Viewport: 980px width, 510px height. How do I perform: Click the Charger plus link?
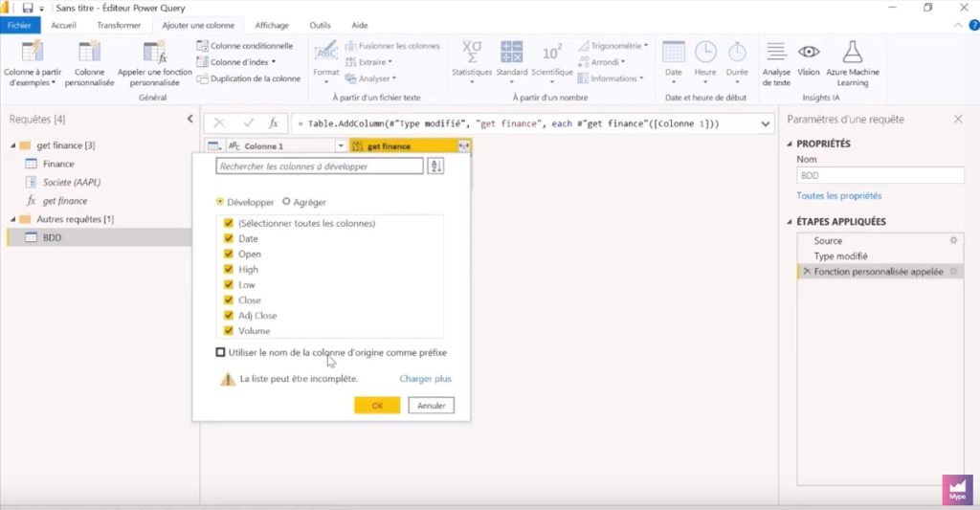click(x=425, y=379)
